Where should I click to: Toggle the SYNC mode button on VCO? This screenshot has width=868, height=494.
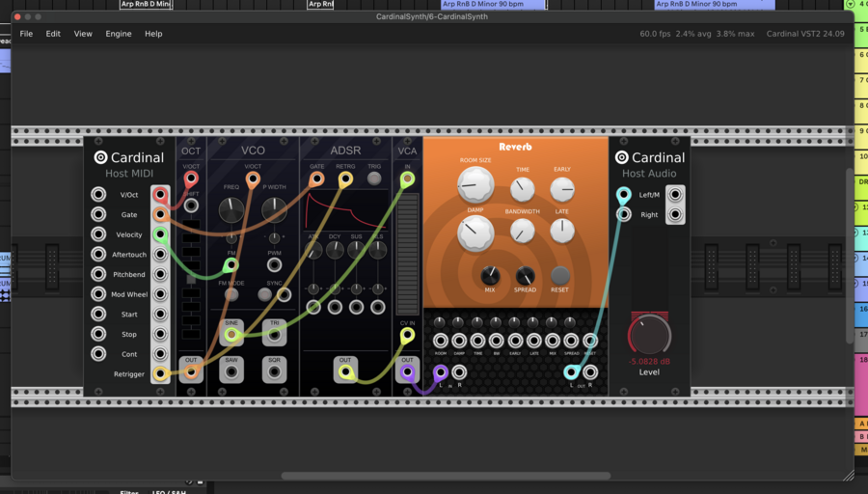(x=264, y=295)
